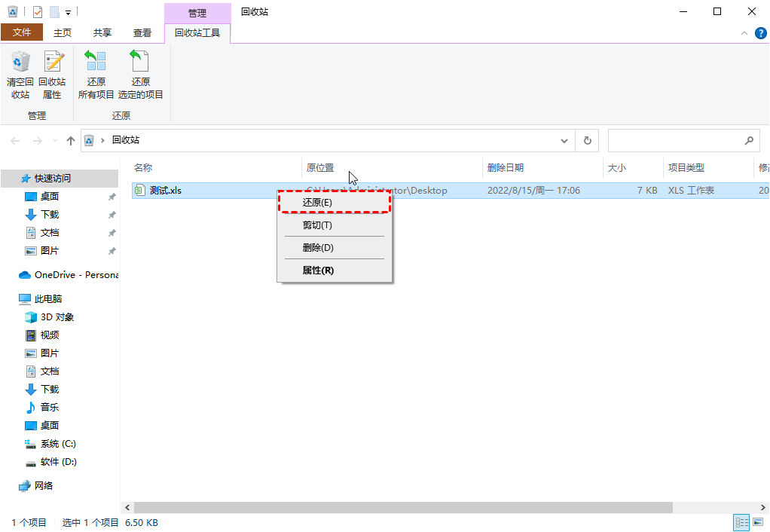Viewport: 770px width, 532px height.
Task: Open the 文件 menu tab
Action: point(22,32)
